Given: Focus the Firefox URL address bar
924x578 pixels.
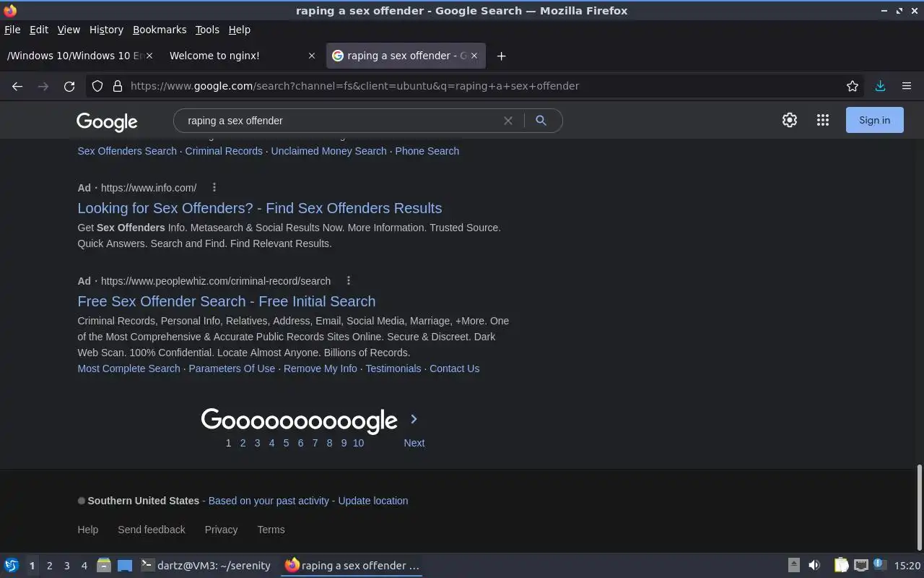Looking at the screenshot, I should point(476,86).
